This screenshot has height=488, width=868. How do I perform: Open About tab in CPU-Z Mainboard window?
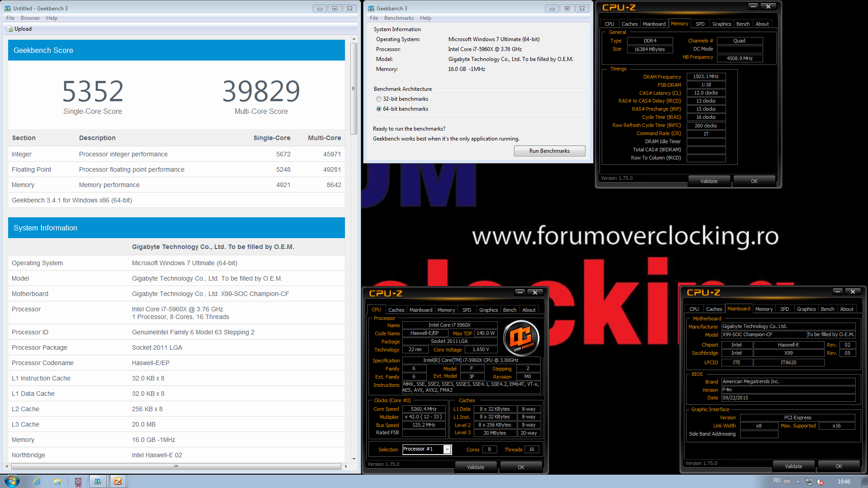coord(847,309)
